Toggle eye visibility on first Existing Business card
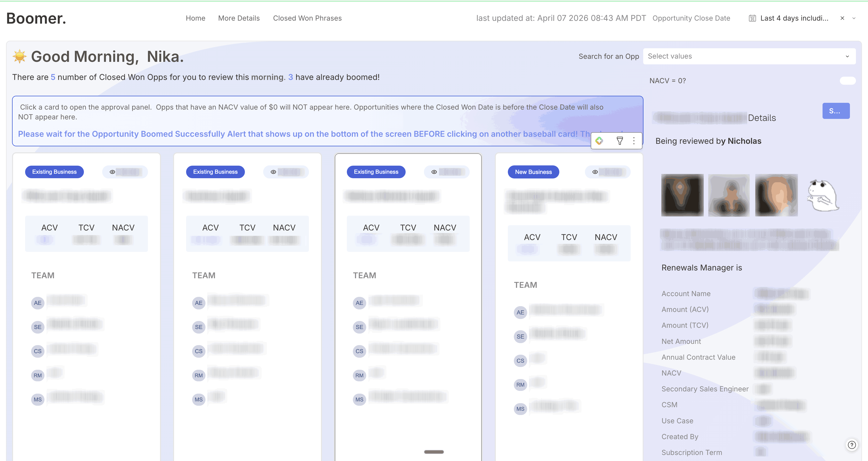Viewport: 868px width, 461px height. pyautogui.click(x=113, y=172)
